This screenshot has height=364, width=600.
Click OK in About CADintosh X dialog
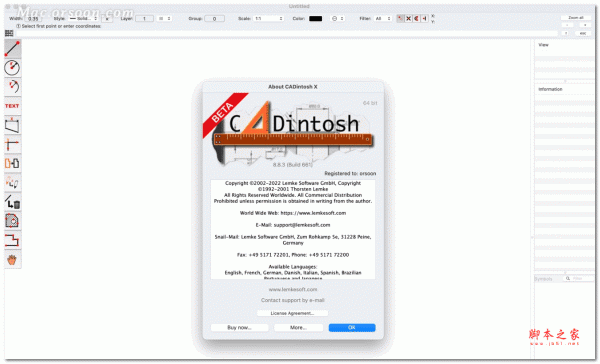click(352, 328)
